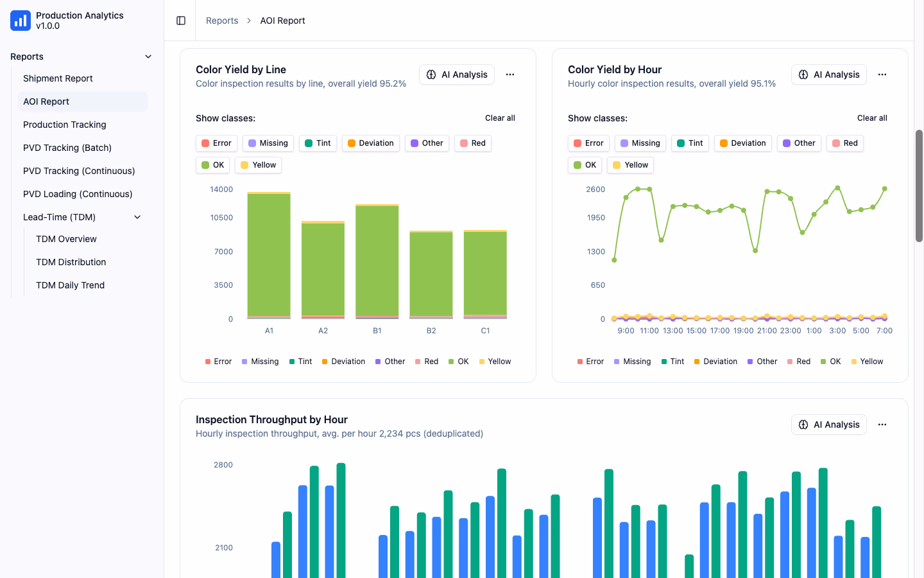Toggle Red class in Color Yield by Hour
This screenshot has height=578, width=924.
pyautogui.click(x=845, y=143)
